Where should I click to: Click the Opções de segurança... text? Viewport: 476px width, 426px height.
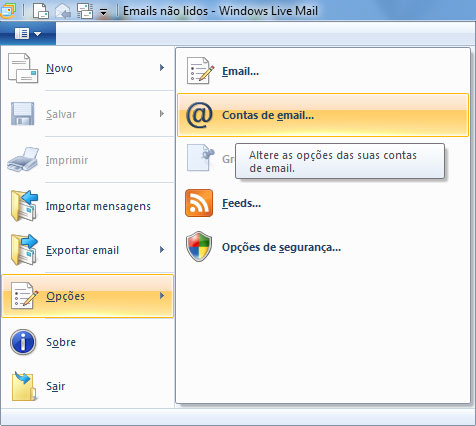click(281, 247)
